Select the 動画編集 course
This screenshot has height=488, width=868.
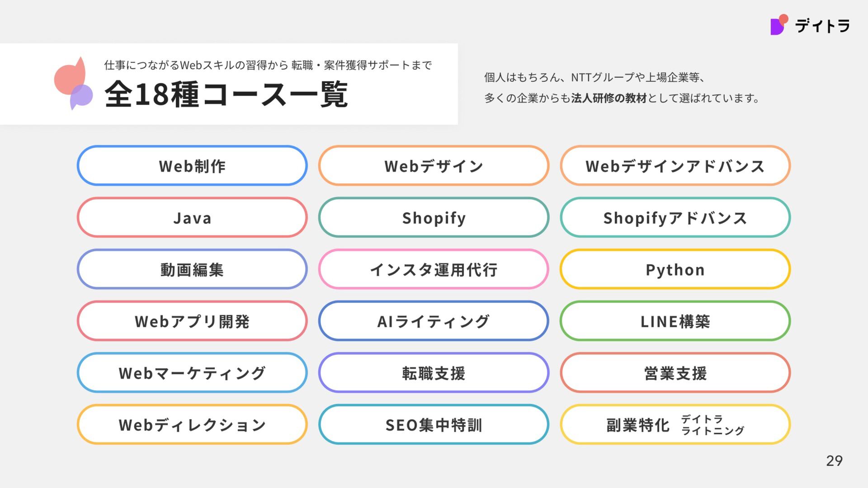[x=192, y=269]
